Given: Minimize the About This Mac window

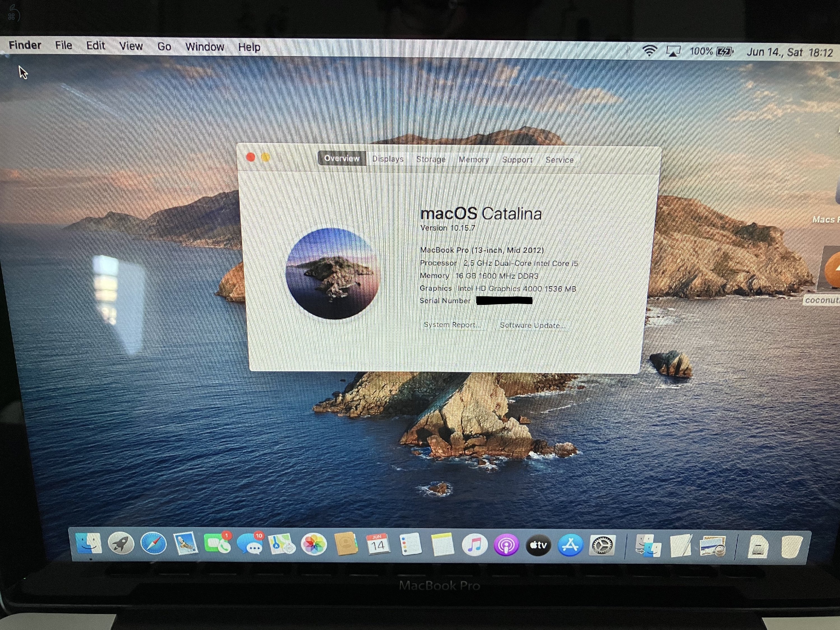Looking at the screenshot, I should 265,157.
